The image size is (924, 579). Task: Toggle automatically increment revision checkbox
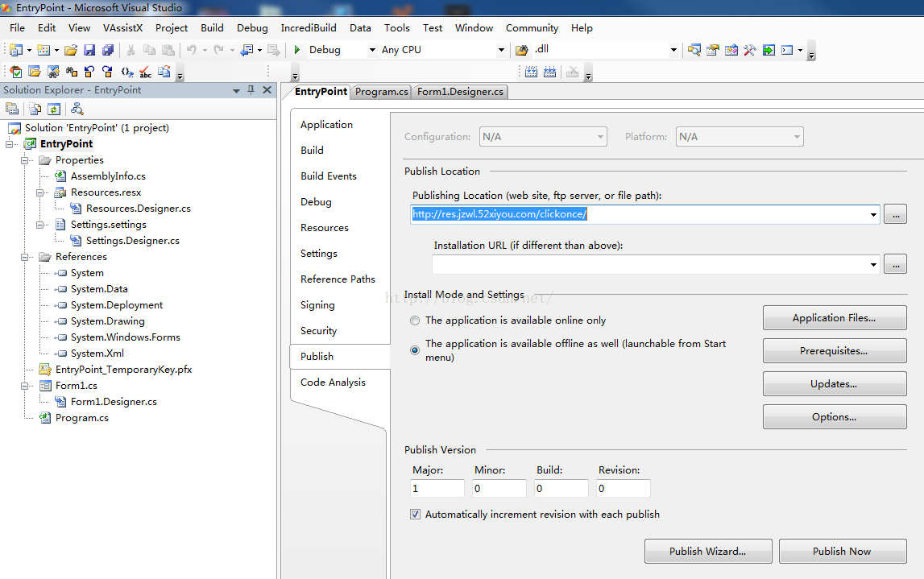[x=416, y=515]
